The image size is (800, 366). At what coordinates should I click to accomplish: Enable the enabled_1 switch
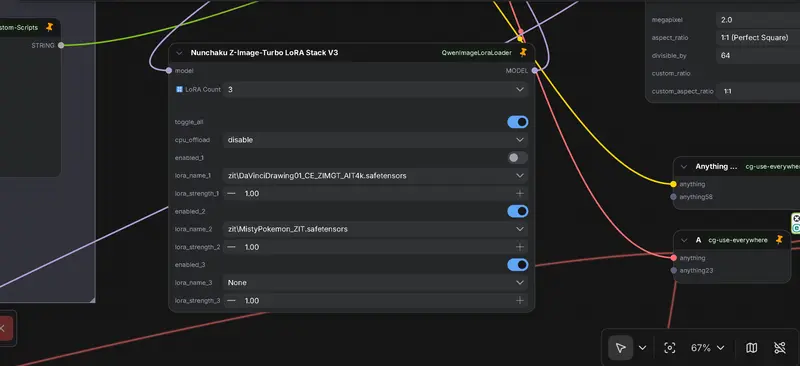pyautogui.click(x=517, y=158)
